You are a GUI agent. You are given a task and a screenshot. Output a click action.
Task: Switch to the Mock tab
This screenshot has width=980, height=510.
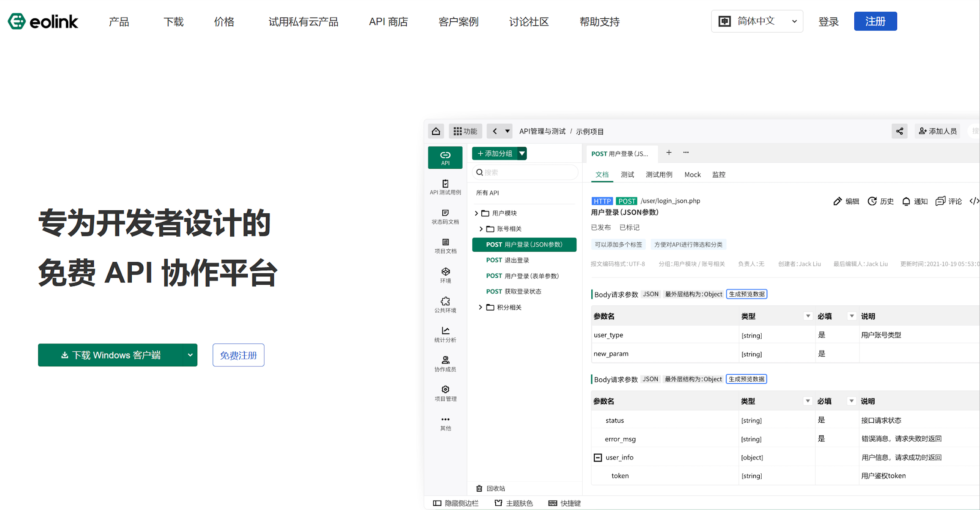click(692, 175)
